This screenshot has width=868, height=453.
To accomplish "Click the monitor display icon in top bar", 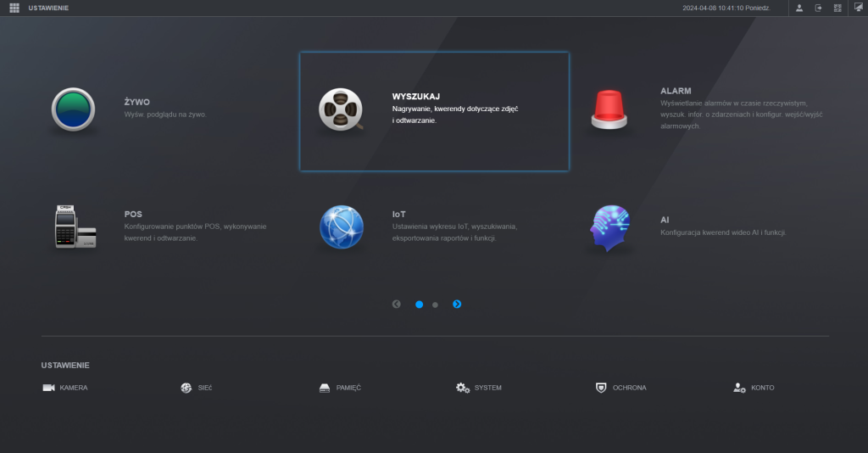I will (857, 8).
